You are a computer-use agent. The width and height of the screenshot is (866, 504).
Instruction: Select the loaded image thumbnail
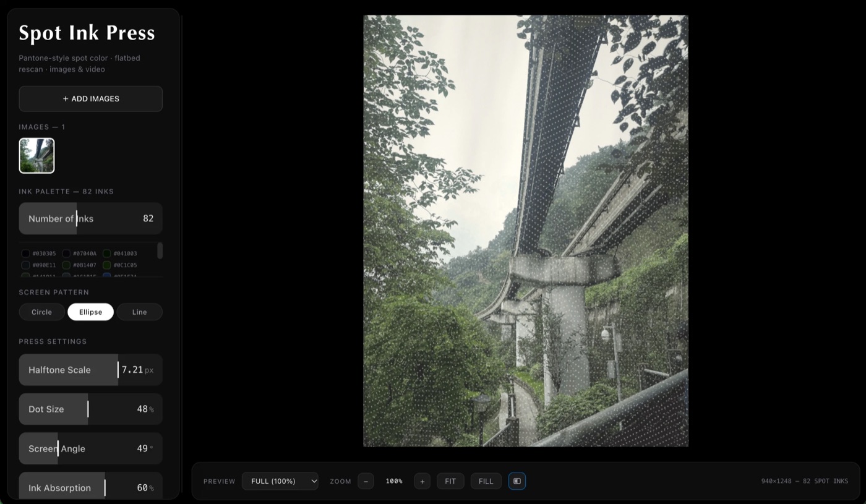[x=37, y=155]
